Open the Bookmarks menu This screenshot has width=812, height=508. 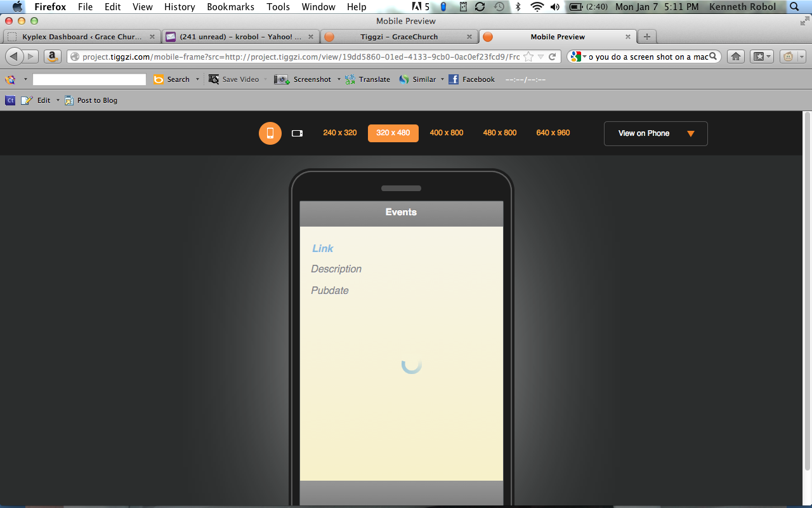tap(230, 7)
